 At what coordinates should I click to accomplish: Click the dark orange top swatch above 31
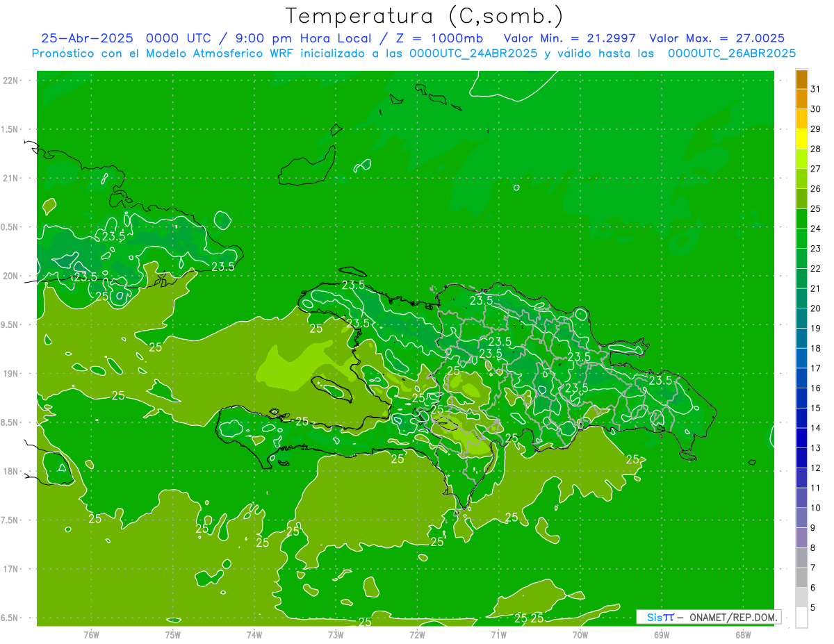(x=801, y=79)
